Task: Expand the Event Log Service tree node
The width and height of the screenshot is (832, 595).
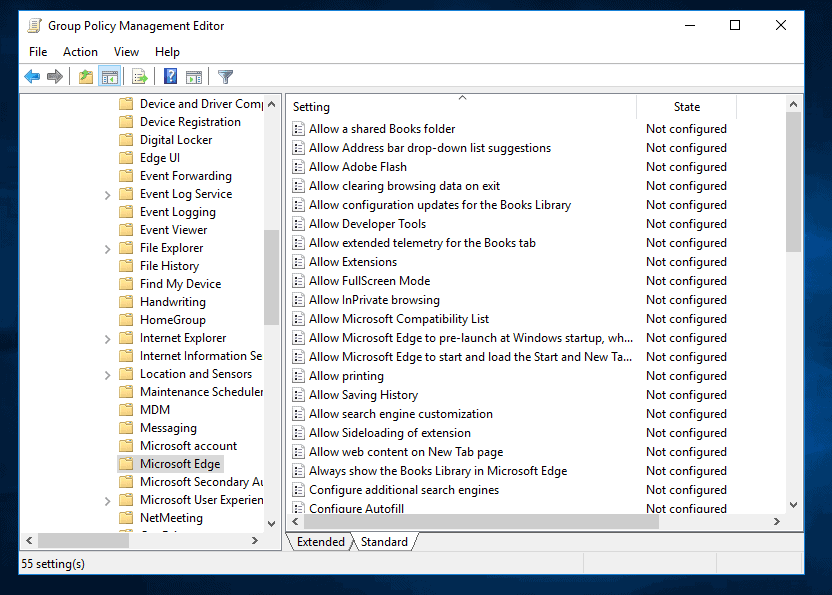Action: pyautogui.click(x=108, y=195)
